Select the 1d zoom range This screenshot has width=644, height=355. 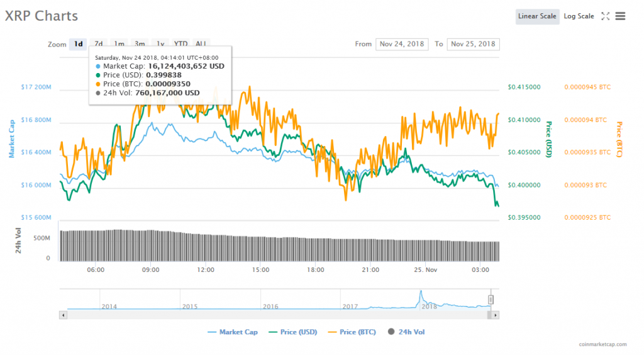pyautogui.click(x=78, y=44)
